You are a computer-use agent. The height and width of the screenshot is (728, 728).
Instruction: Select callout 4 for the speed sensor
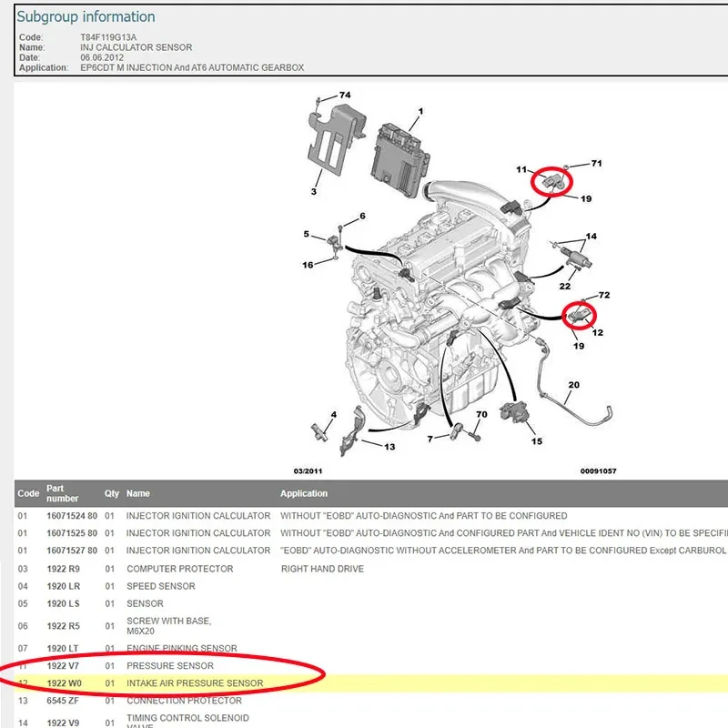point(333,415)
